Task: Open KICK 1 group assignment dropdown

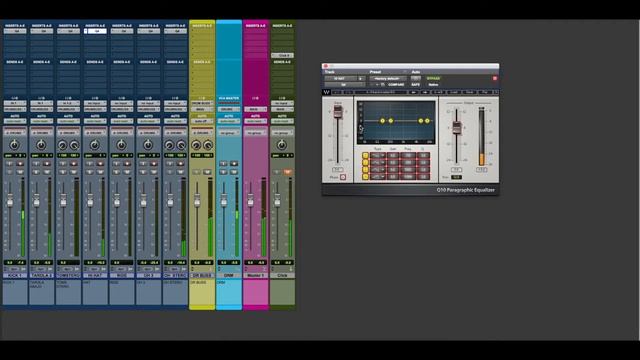Action: coord(15,133)
